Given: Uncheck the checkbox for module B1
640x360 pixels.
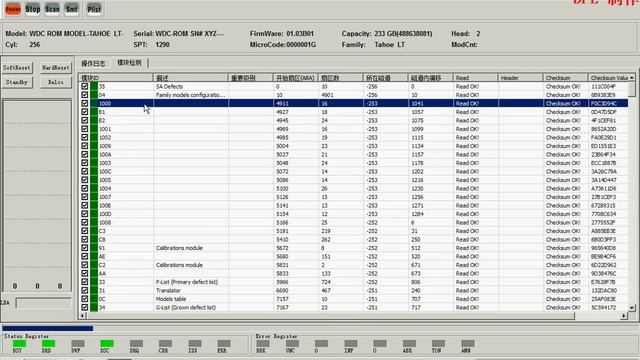Looking at the screenshot, I should (84, 112).
